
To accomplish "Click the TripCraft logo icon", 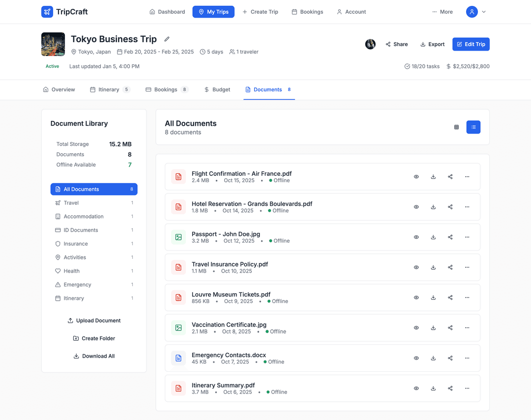I will click(x=47, y=12).
